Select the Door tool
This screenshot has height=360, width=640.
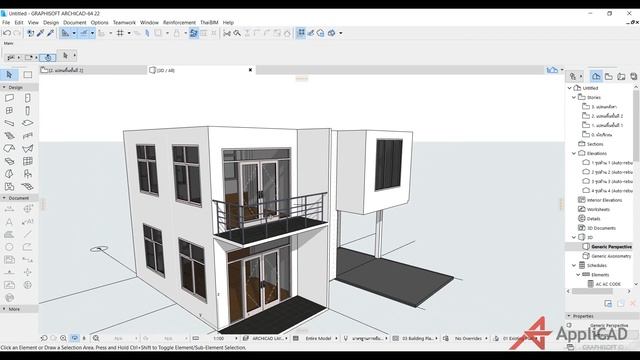pos(28,98)
